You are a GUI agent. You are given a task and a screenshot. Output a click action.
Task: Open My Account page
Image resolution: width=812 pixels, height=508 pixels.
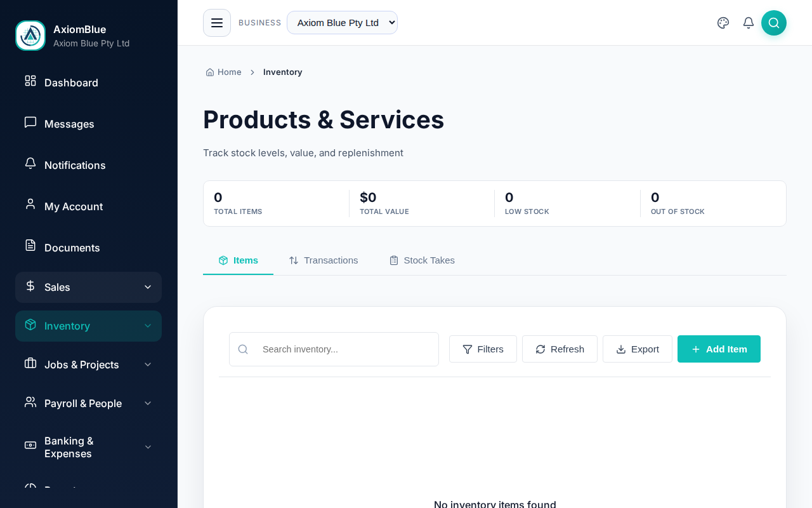click(88, 206)
